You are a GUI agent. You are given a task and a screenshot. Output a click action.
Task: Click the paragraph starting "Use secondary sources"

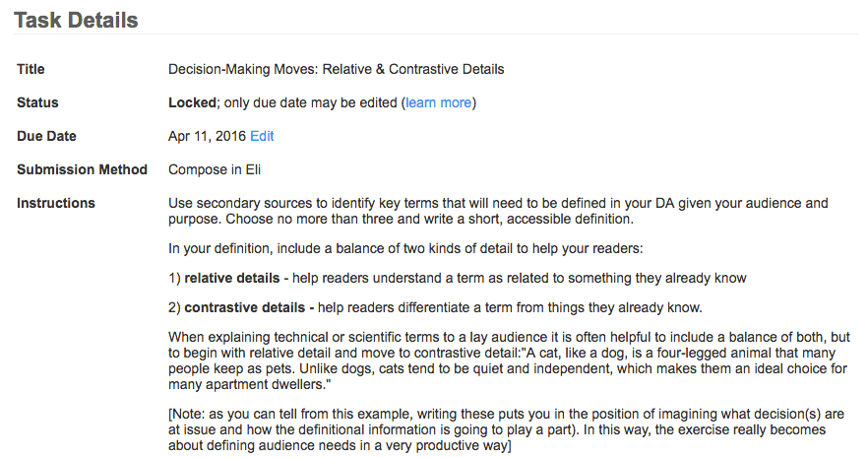point(498,211)
